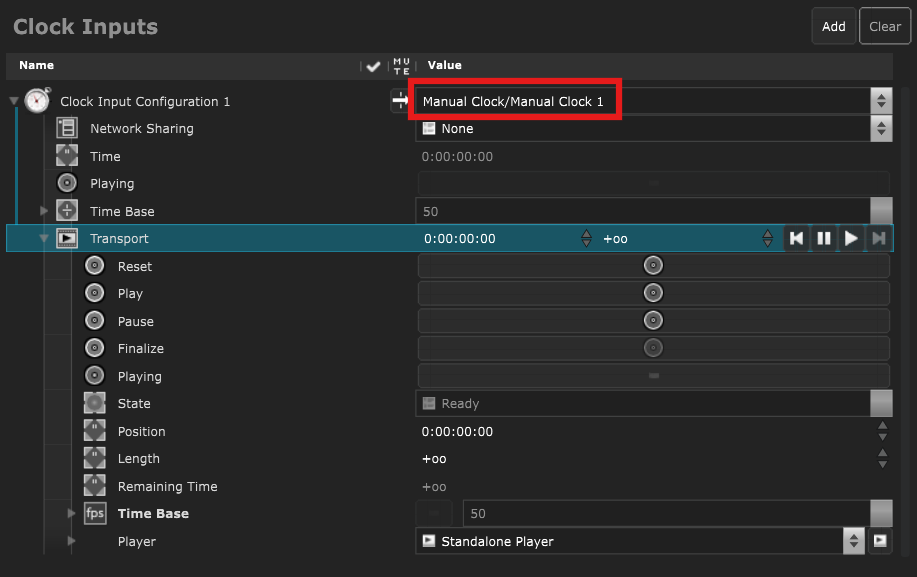The image size is (917, 577).
Task: Click the Time row icon
Action: 67,156
